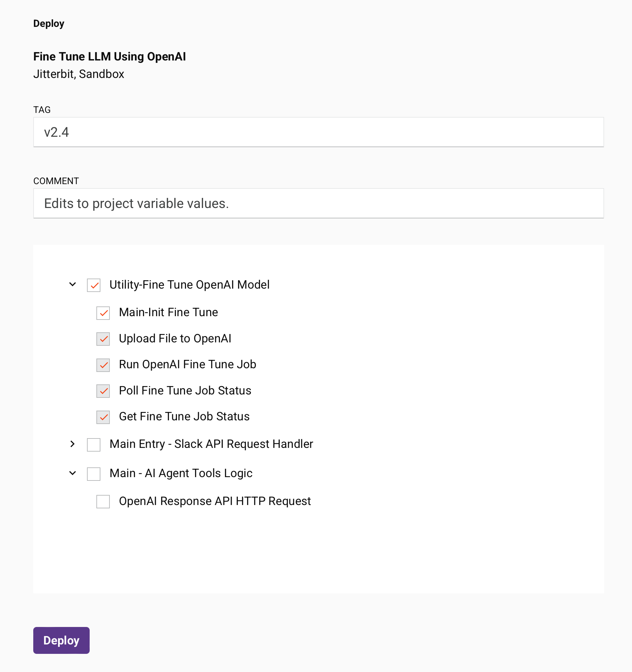632x672 pixels.
Task: Collapse the Main - AI Agent Tools Logic group
Action: click(73, 473)
